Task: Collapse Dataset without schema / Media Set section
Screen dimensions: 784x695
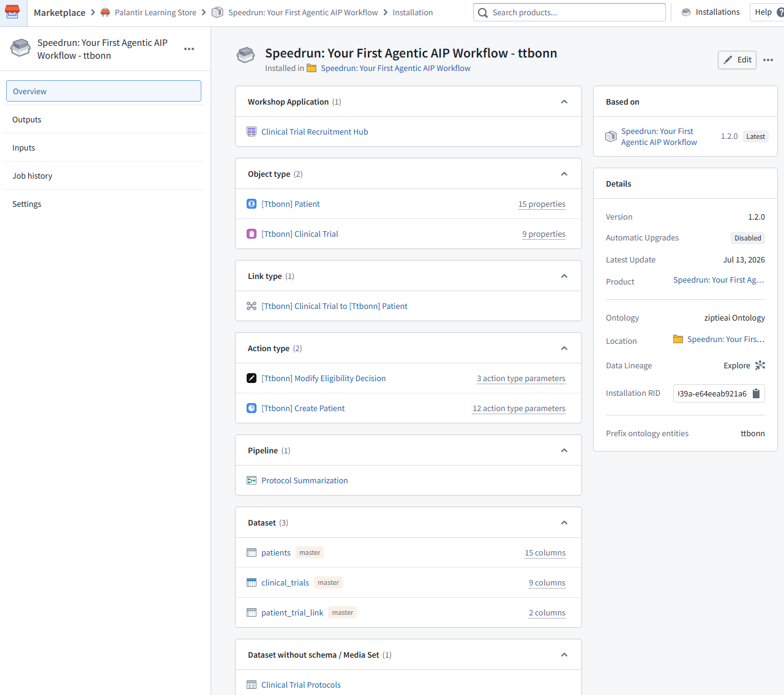Action: [x=564, y=655]
